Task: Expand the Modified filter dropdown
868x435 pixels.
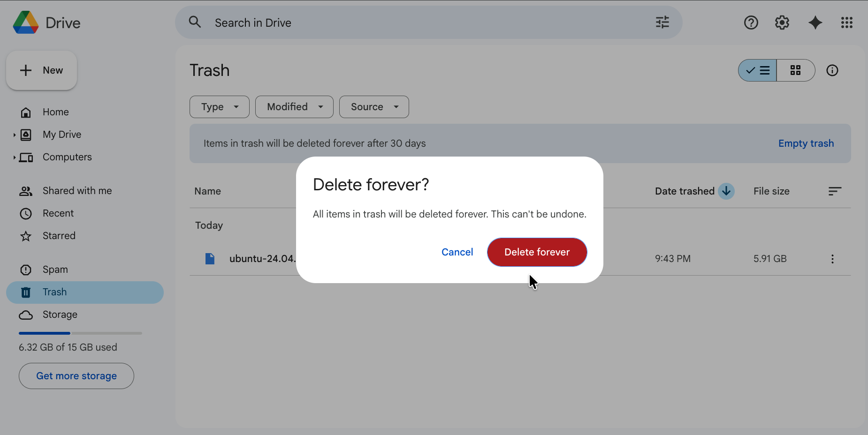Action: (294, 107)
